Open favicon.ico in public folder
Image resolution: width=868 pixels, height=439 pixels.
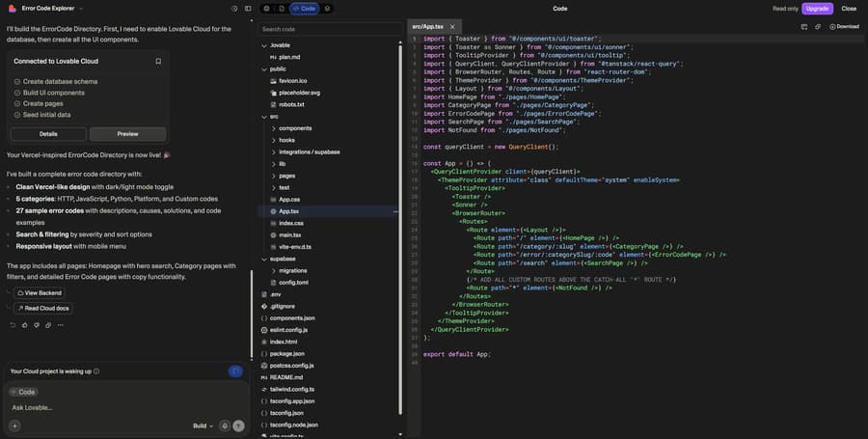[x=288, y=81]
